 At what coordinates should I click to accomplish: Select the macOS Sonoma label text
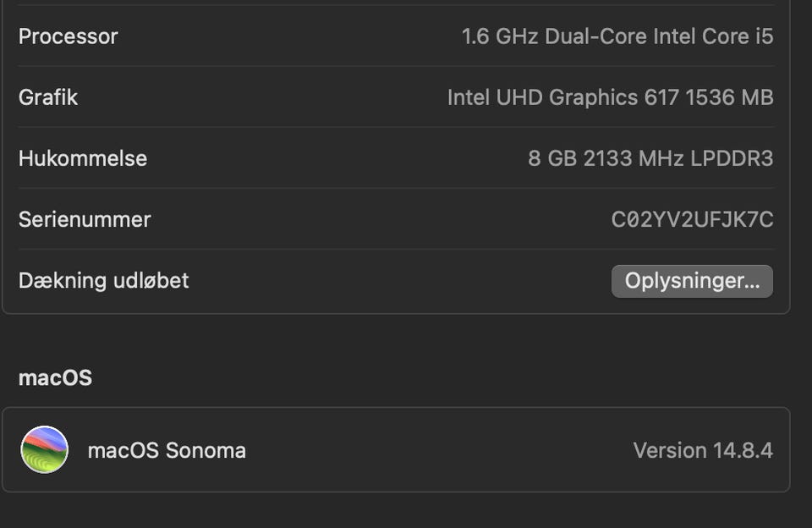[167, 450]
